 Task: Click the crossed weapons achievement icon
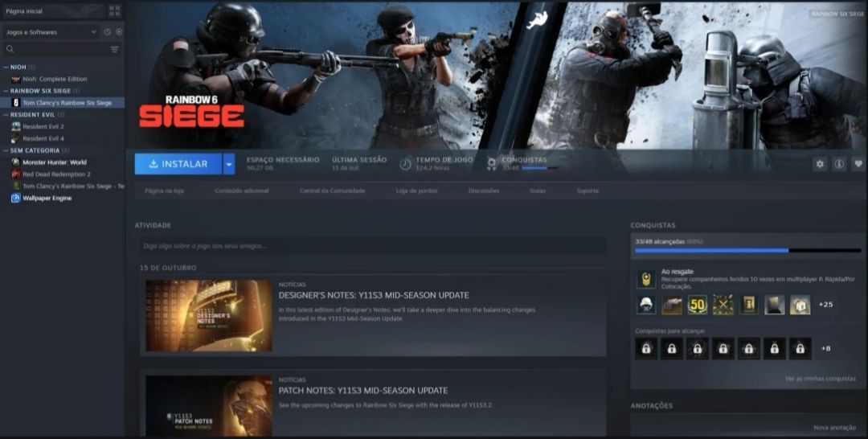[x=723, y=305]
